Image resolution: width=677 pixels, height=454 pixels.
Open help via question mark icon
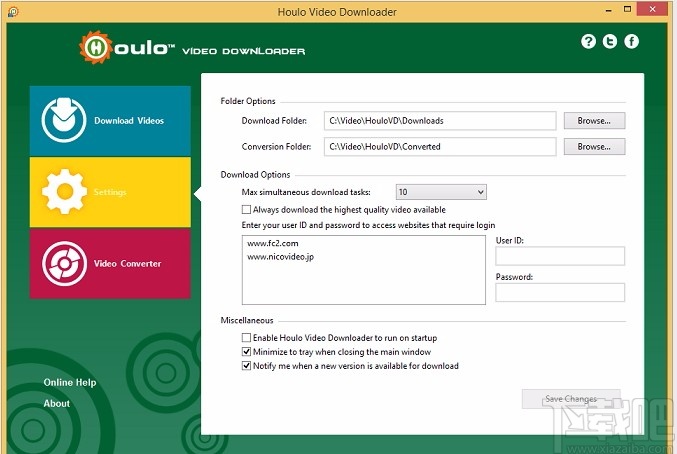[588, 41]
